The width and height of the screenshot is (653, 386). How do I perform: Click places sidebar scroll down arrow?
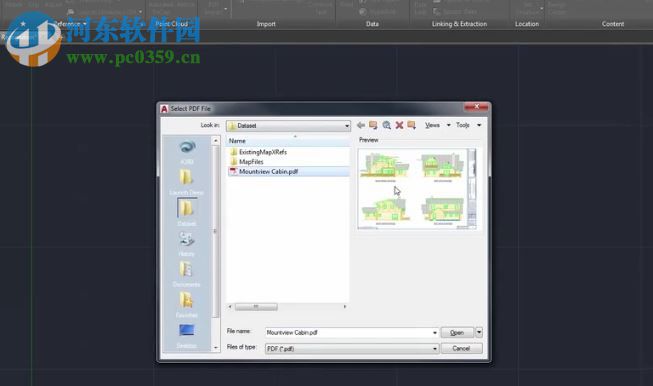pos(216,347)
